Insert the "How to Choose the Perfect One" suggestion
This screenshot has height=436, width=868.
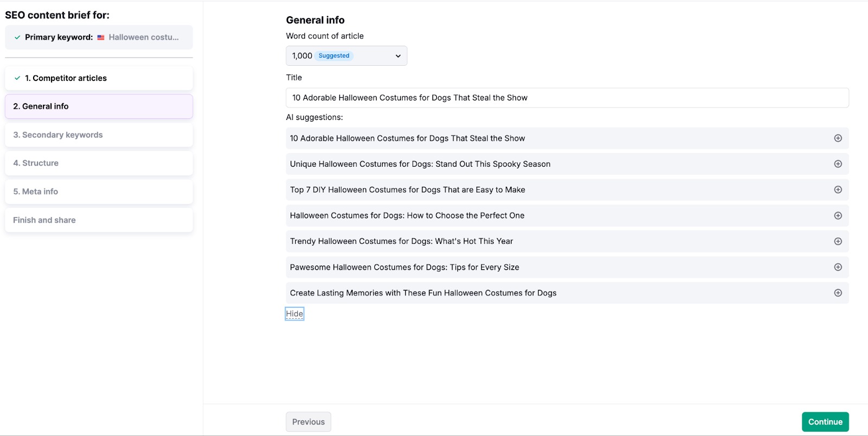838,215
